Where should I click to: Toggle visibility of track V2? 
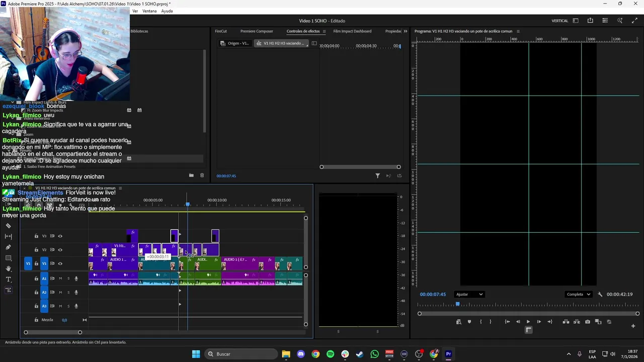tap(60, 250)
